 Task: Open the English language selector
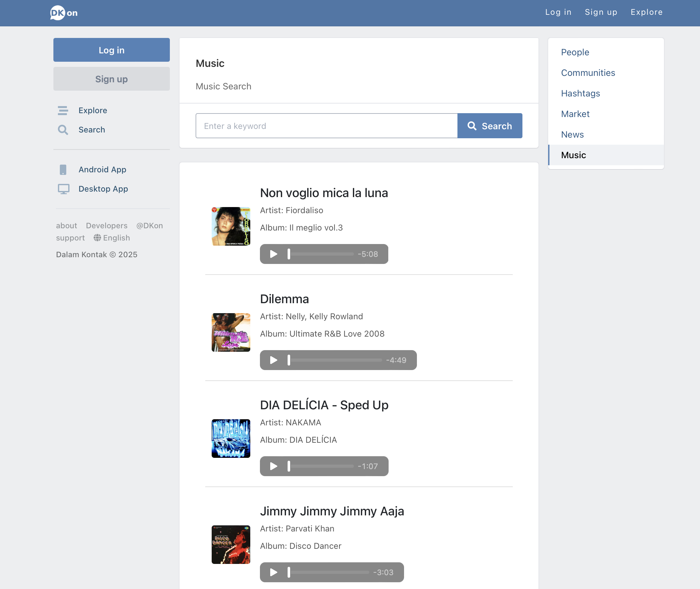(112, 238)
